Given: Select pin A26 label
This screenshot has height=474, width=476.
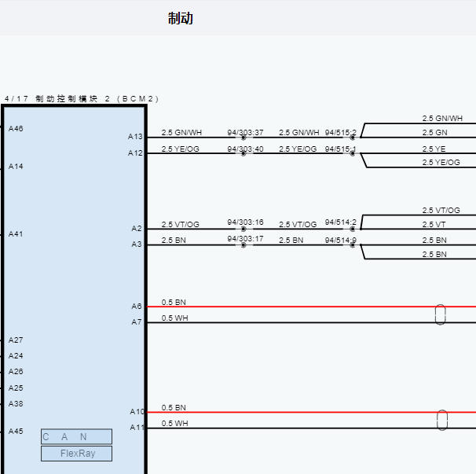Looking at the screenshot, I should (x=16, y=371).
